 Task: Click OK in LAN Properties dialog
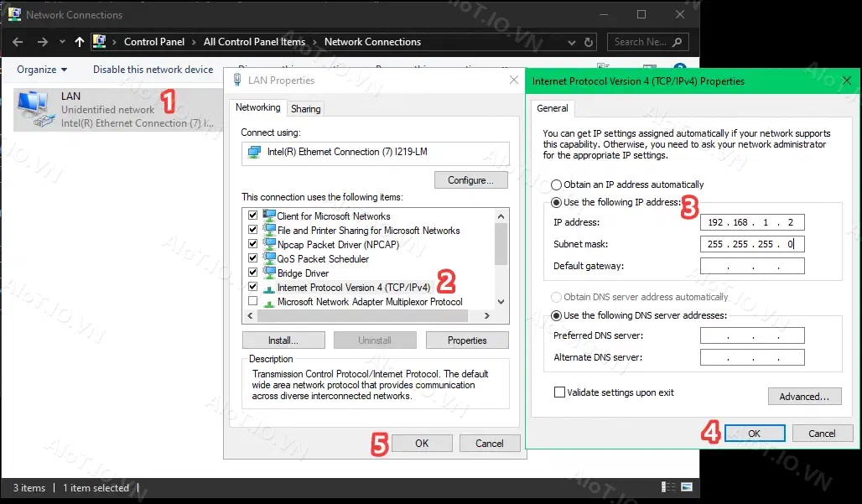tap(422, 444)
